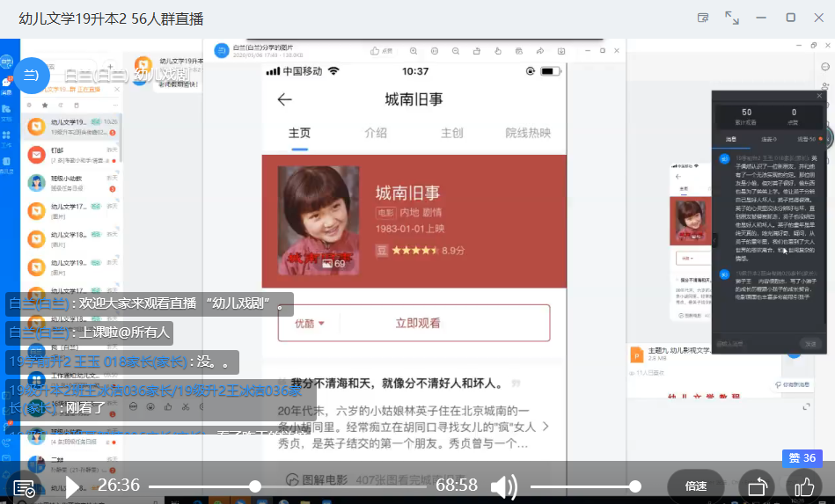This screenshot has height=504, width=835.
Task: Expand the movie synopsis chevron arrow
Action: (x=546, y=427)
